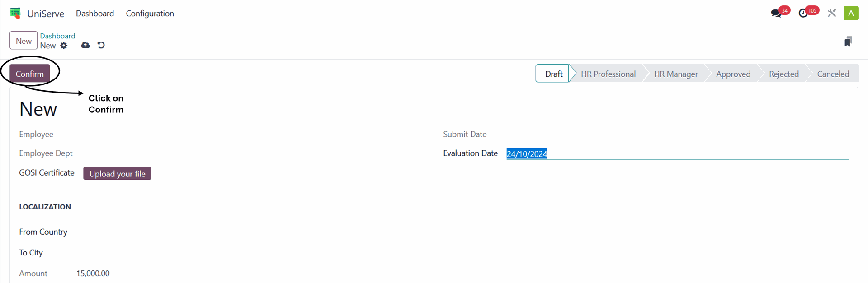Open the activities clock icon
This screenshot has height=283, width=868.
pos(803,13)
